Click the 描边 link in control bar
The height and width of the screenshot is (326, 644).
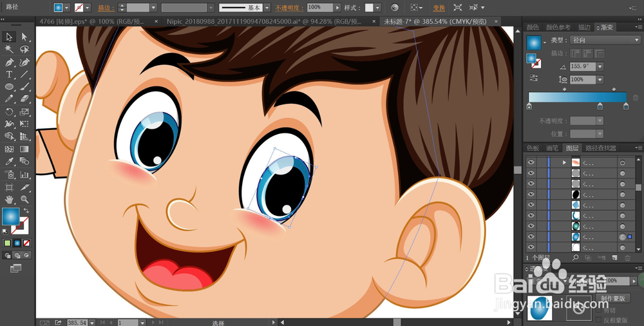click(106, 8)
